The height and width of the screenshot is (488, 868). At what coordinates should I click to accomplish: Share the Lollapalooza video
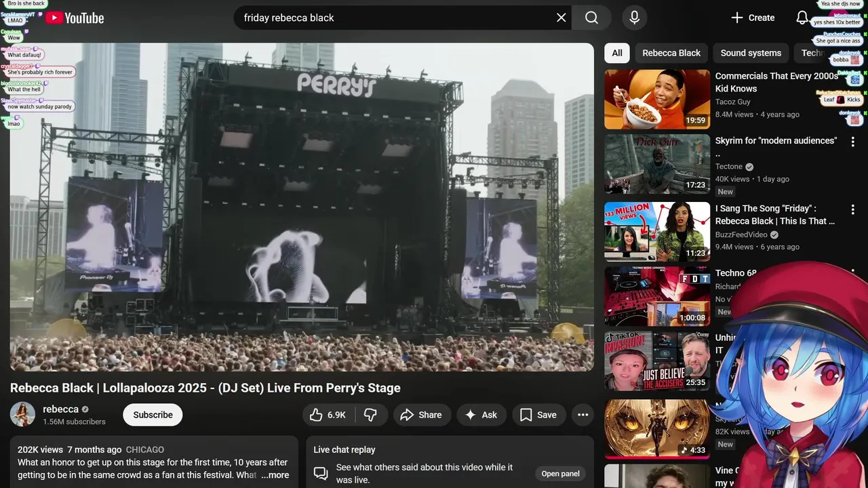point(421,415)
